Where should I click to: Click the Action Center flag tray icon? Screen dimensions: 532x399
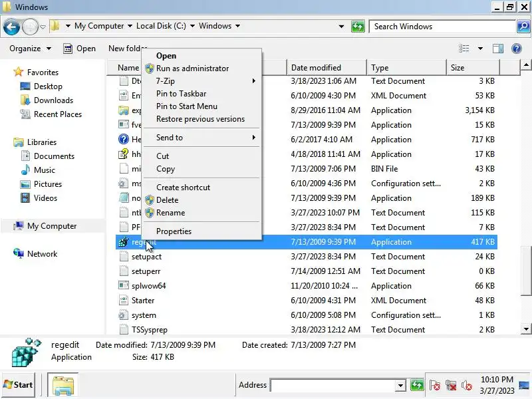(435, 386)
